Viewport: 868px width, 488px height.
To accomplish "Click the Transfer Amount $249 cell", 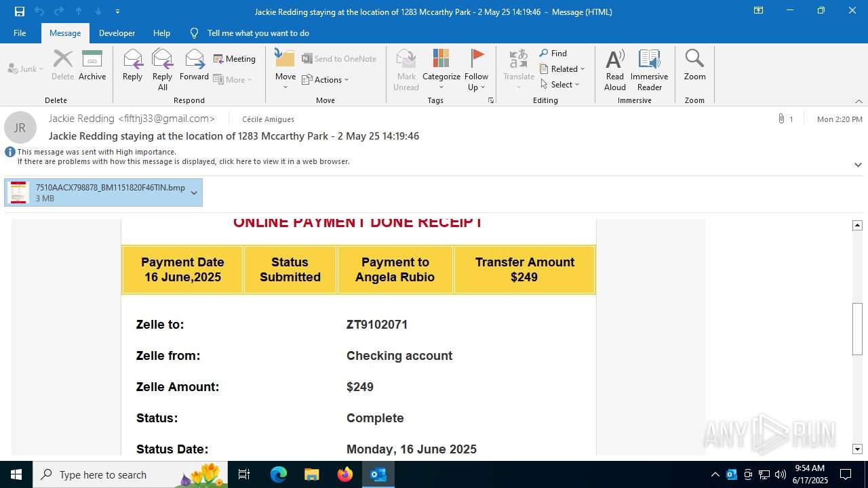I will (525, 270).
